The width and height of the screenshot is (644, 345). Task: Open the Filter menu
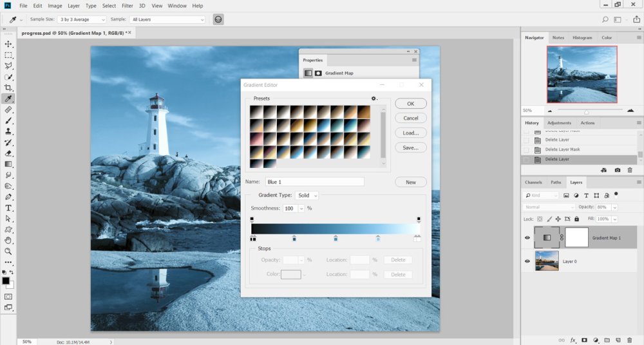pyautogui.click(x=128, y=6)
